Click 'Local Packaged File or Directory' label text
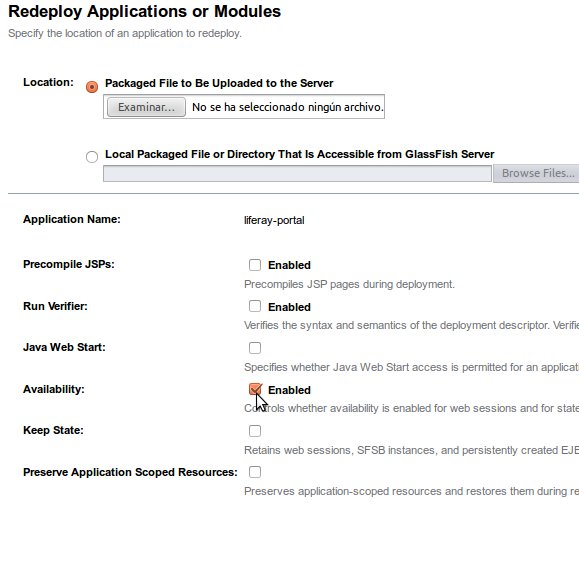Viewport: 579px width, 563px height. pos(299,154)
